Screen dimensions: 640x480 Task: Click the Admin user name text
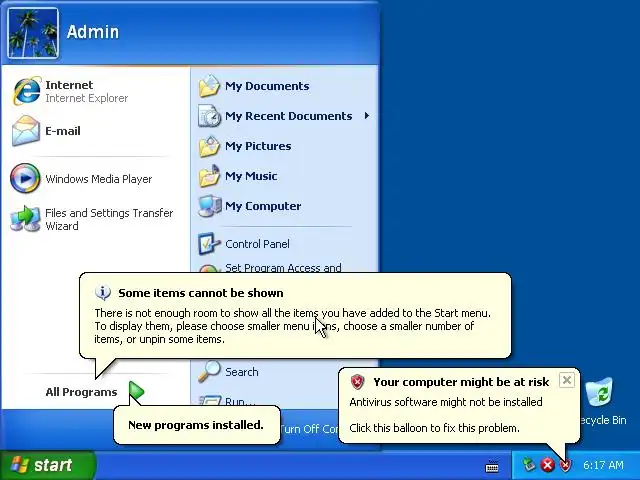click(x=93, y=32)
